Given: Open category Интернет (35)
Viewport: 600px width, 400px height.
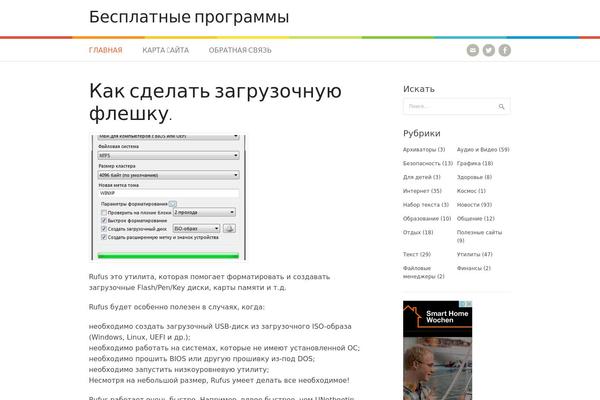Looking at the screenshot, I should click(422, 191).
